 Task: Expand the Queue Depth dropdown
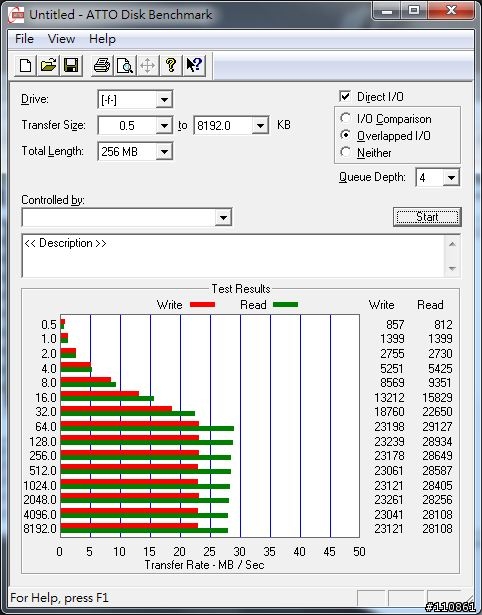click(451, 178)
